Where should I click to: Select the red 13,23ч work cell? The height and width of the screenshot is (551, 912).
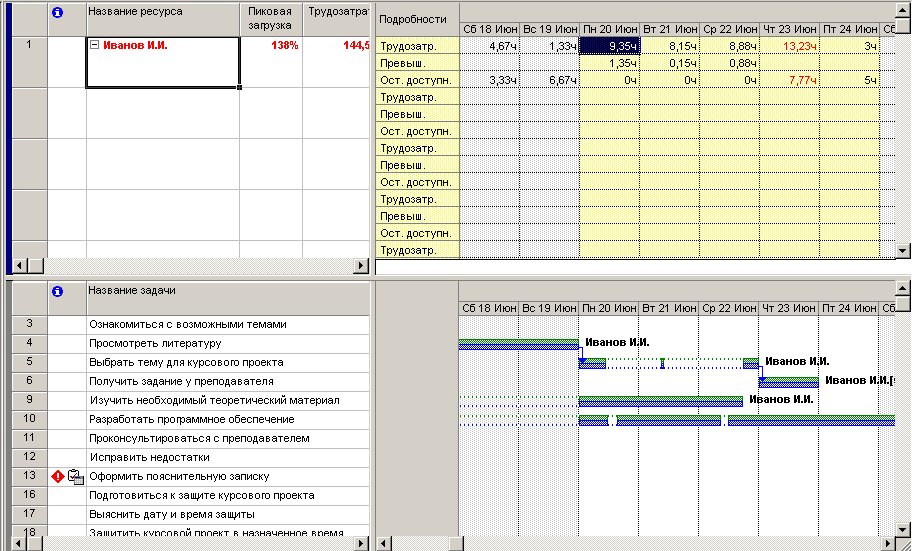click(789, 46)
